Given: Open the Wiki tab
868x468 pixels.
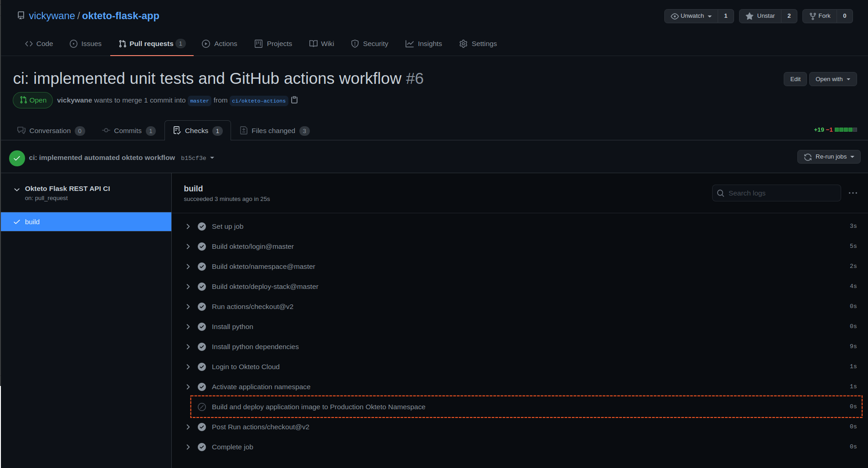Looking at the screenshot, I should 322,44.
